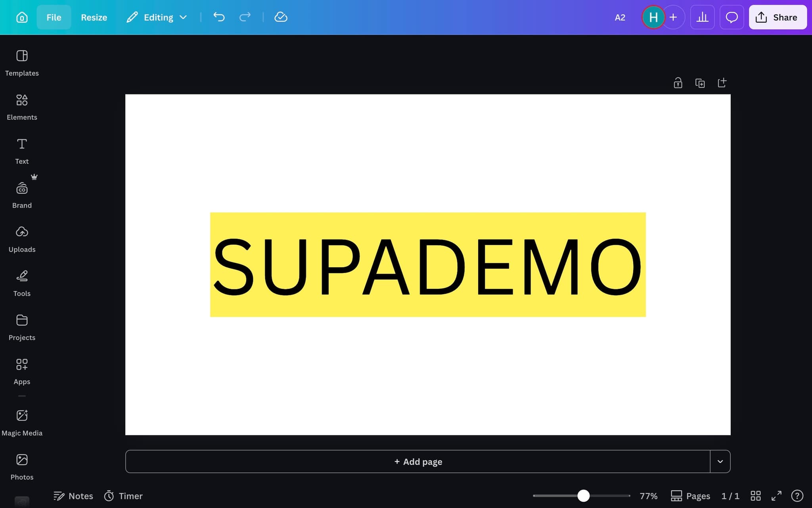Toggle fullscreen presentation mode

pyautogui.click(x=776, y=496)
